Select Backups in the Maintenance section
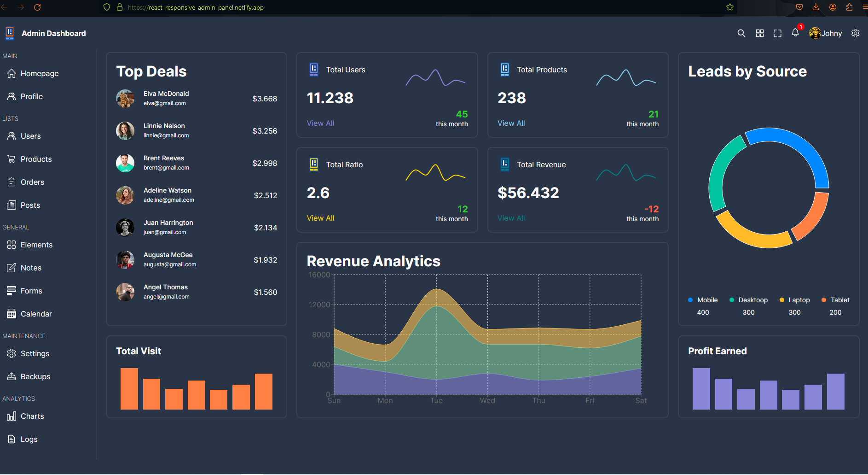The image size is (868, 475). pyautogui.click(x=35, y=376)
